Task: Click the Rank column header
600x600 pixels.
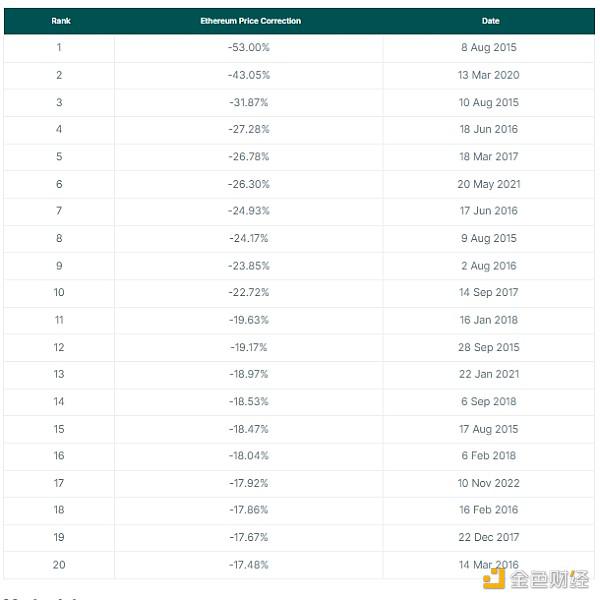Action: [60, 20]
